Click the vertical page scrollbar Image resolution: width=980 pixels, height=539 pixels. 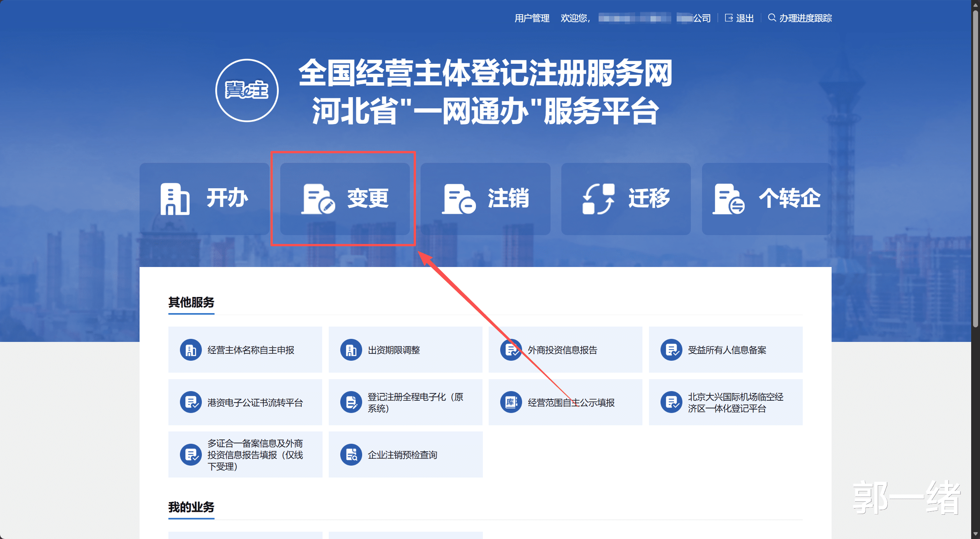click(x=975, y=169)
